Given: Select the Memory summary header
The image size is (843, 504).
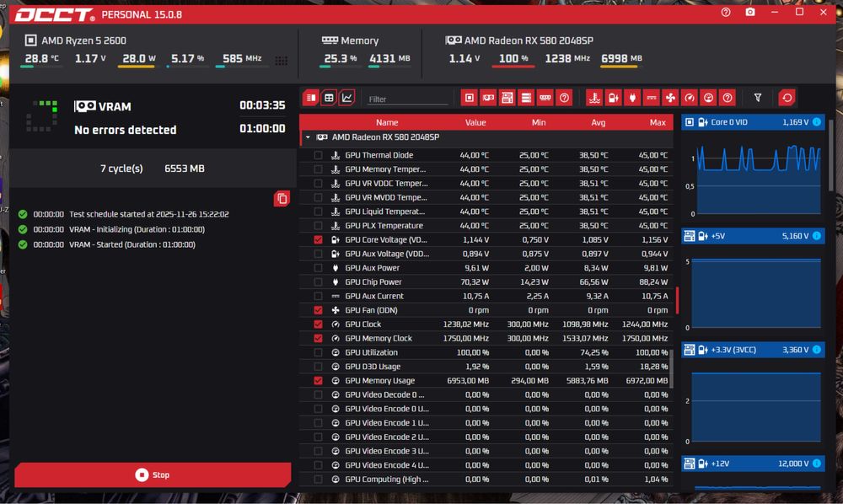Looking at the screenshot, I should 350,40.
